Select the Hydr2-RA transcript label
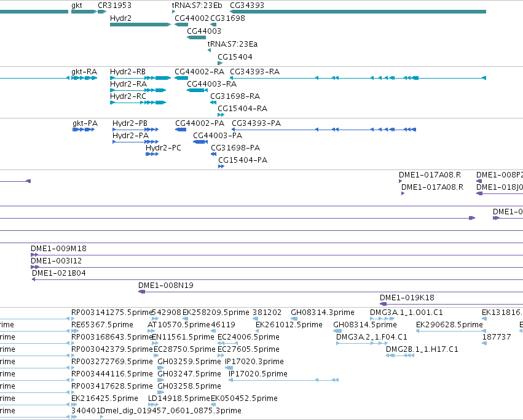The height and width of the screenshot is (420, 523). [x=128, y=84]
